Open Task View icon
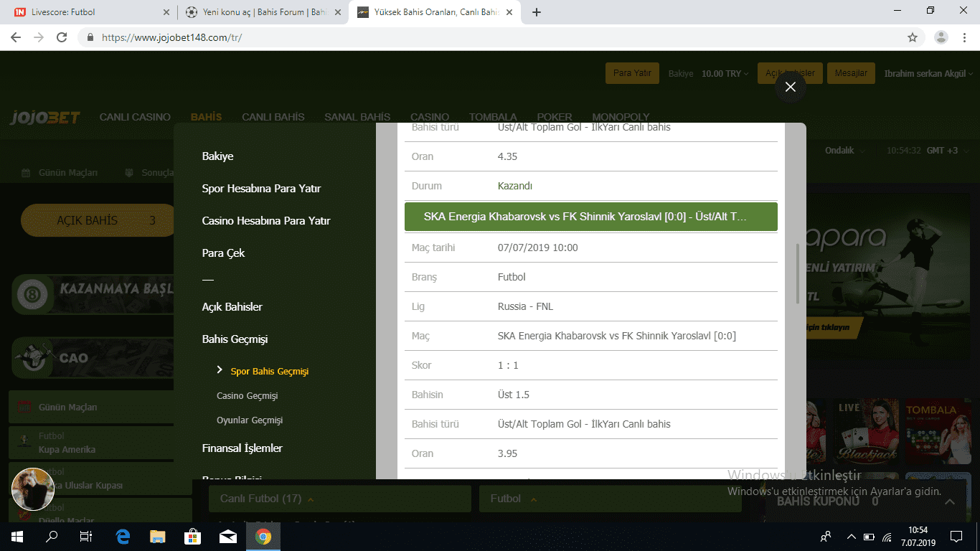 point(86,536)
